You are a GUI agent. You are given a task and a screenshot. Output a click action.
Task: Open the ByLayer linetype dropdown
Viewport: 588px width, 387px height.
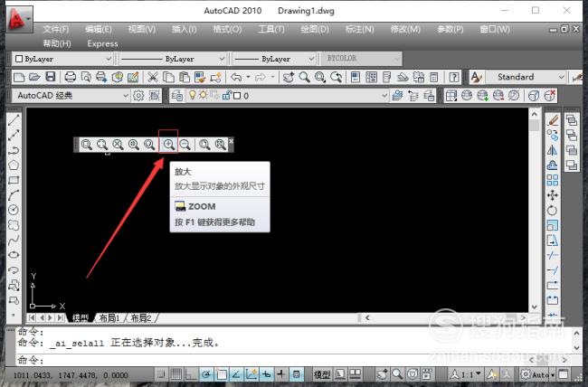tap(222, 59)
